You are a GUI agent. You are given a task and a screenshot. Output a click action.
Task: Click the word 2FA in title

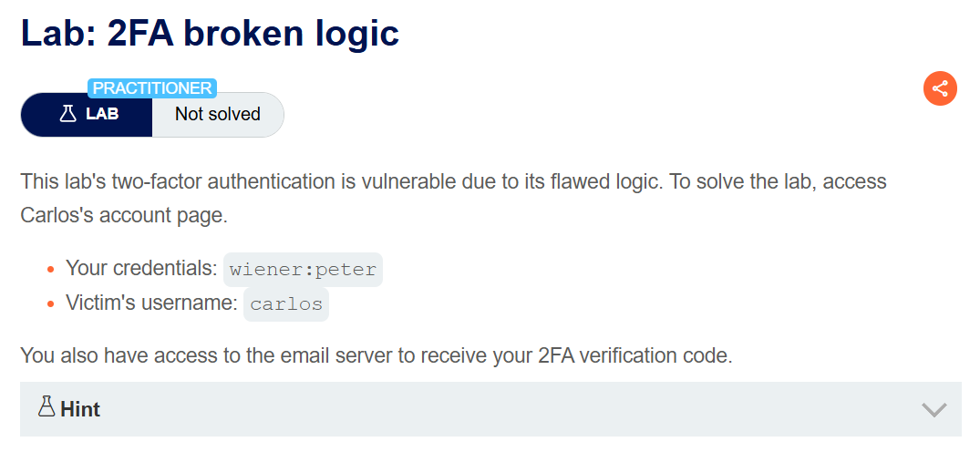point(140,32)
